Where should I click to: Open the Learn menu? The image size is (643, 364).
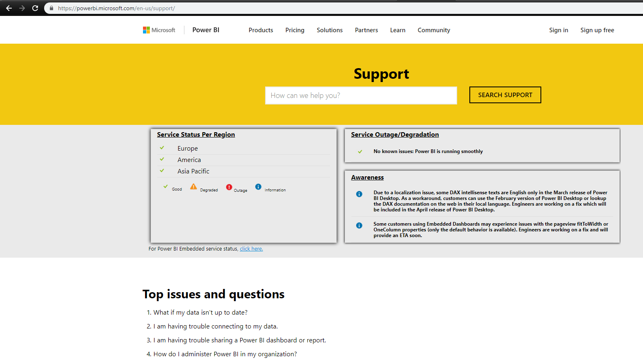[398, 30]
